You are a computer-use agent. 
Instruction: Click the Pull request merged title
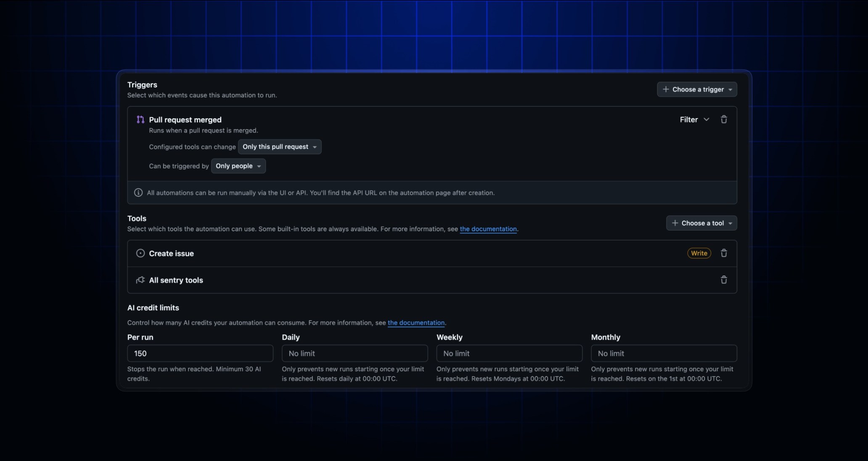(185, 120)
